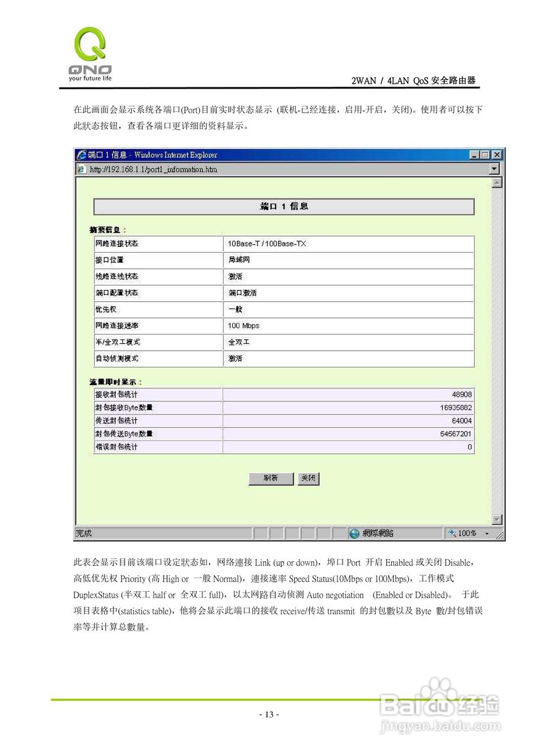Click the 关闭 close button in page
The image size is (534, 756).
308,478
